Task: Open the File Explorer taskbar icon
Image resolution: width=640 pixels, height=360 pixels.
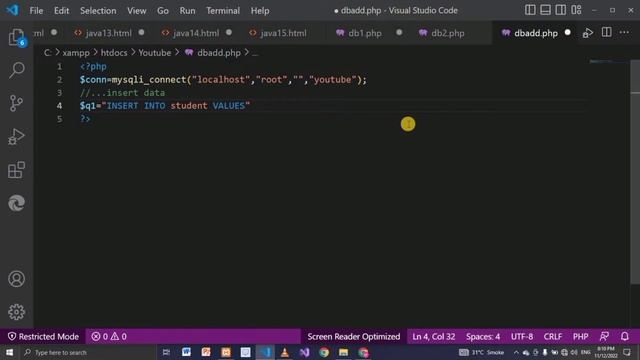Action: pos(343,352)
